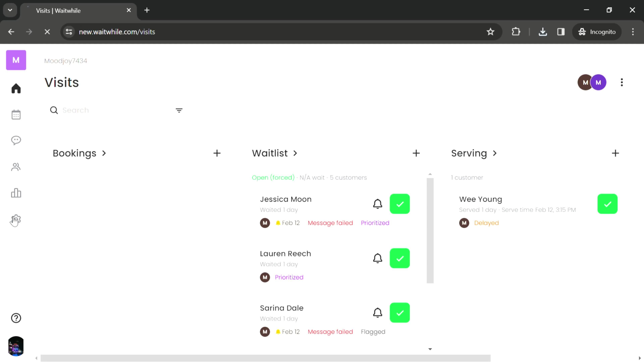
Task: Click the home/dashboard icon in sidebar
Action: (16, 88)
